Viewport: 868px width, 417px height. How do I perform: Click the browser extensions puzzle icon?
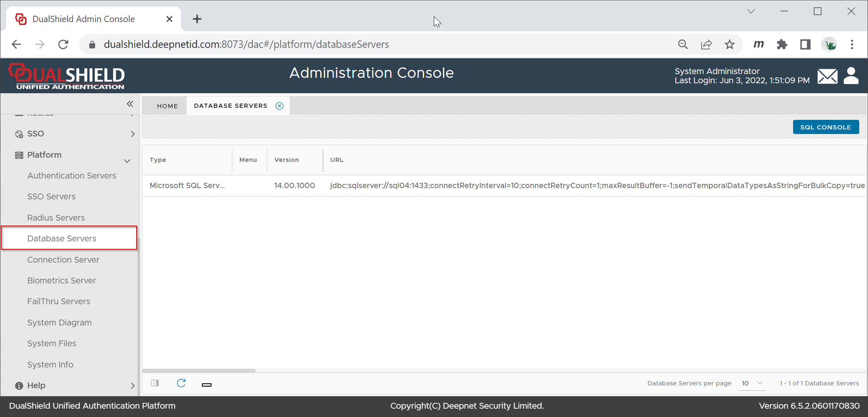click(782, 45)
